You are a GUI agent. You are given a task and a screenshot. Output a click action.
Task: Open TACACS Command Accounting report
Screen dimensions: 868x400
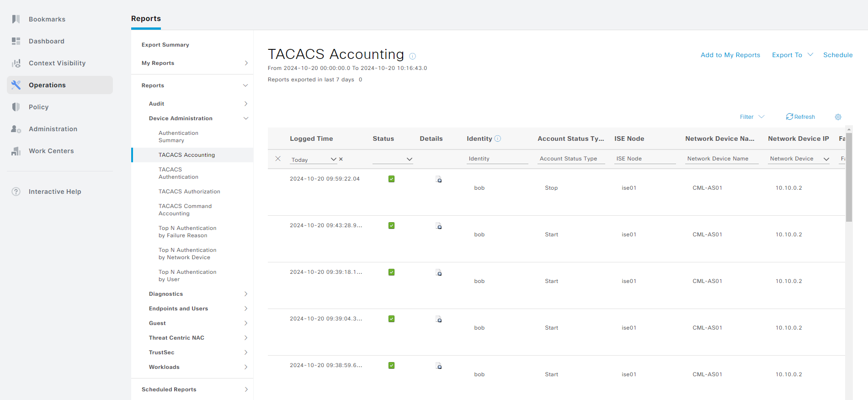[185, 210]
